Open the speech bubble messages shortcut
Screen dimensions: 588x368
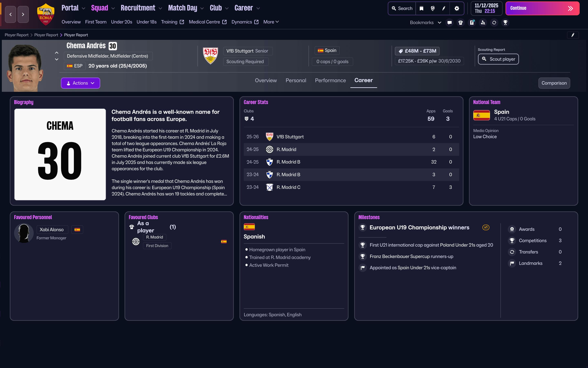click(450, 22)
